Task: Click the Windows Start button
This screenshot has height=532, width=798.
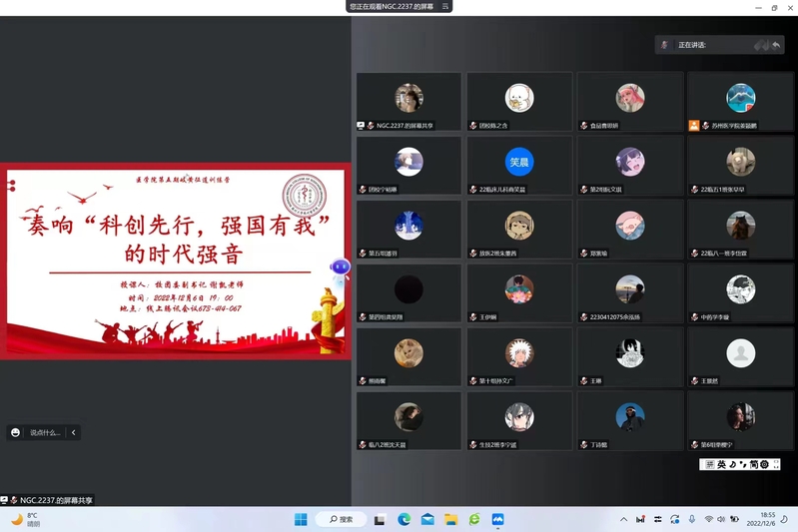Action: coord(301,519)
